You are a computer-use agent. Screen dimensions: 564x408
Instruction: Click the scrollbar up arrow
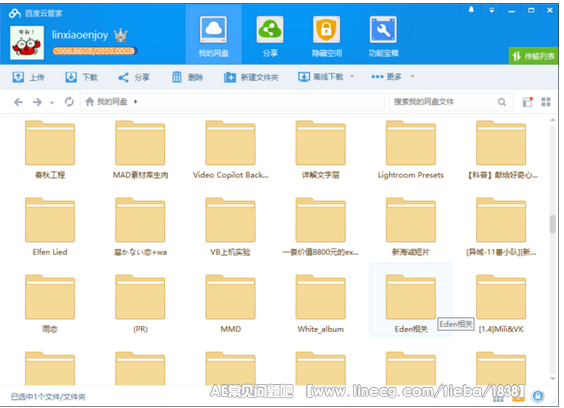tap(552, 120)
